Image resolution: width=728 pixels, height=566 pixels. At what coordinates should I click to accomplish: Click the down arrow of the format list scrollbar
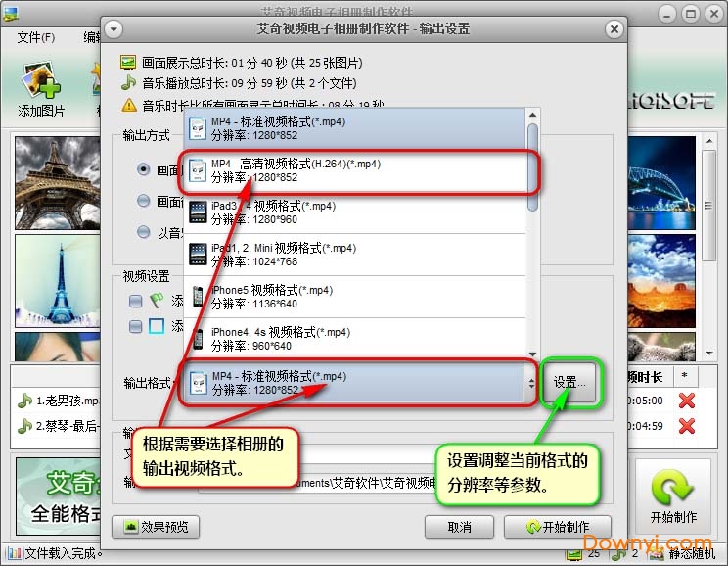click(x=532, y=354)
